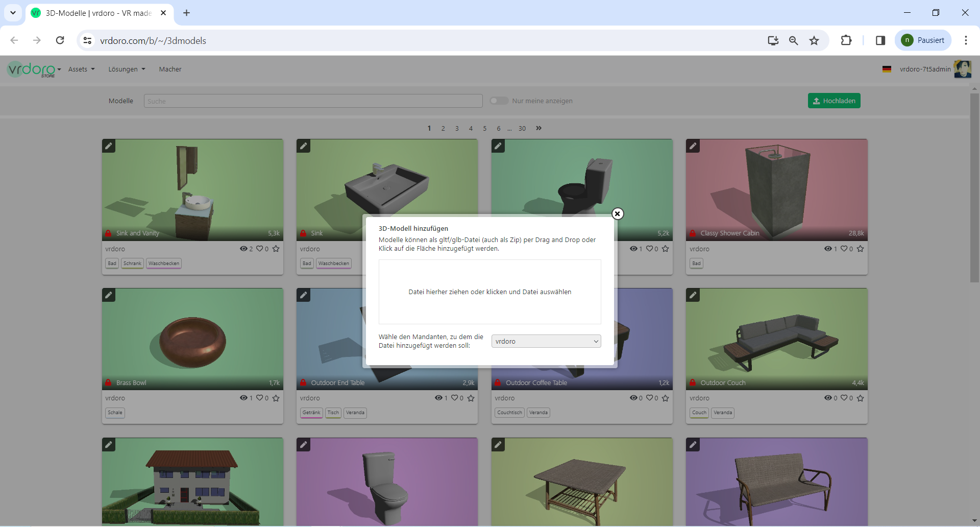Click the user profile avatar
Screen dimensions: 980x527
tap(962, 69)
